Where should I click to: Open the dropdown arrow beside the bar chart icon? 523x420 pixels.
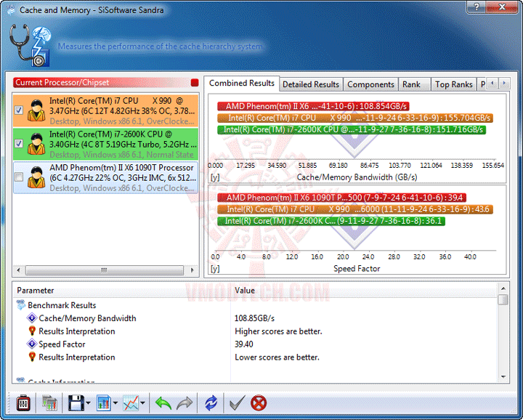[115, 403]
